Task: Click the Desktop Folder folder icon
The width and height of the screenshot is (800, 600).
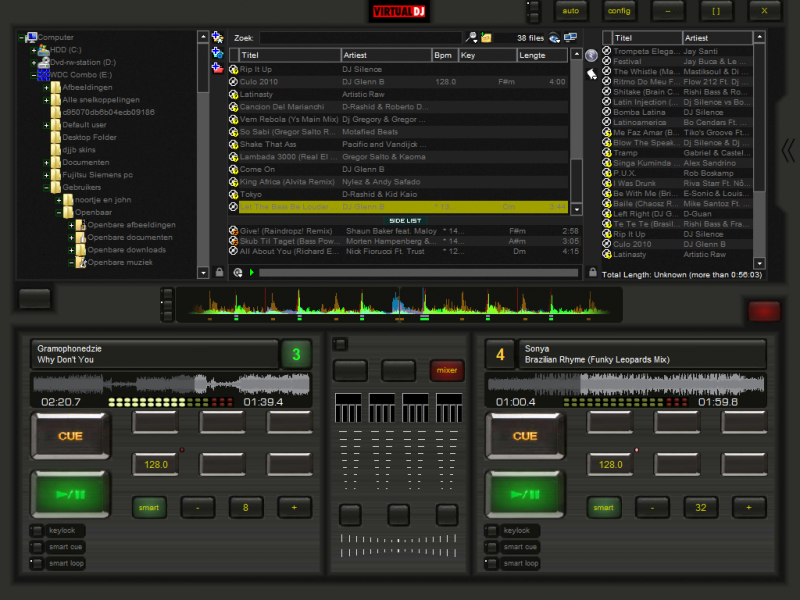Action: coord(56,137)
